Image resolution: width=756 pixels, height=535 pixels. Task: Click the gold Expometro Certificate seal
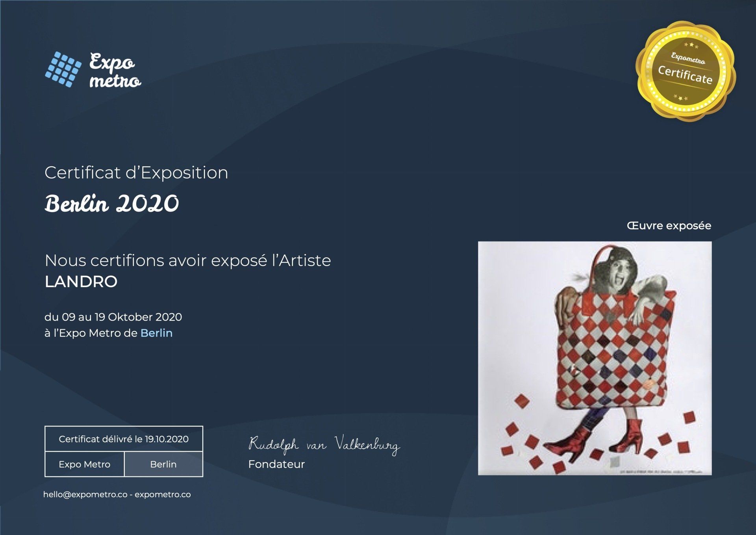click(x=686, y=71)
